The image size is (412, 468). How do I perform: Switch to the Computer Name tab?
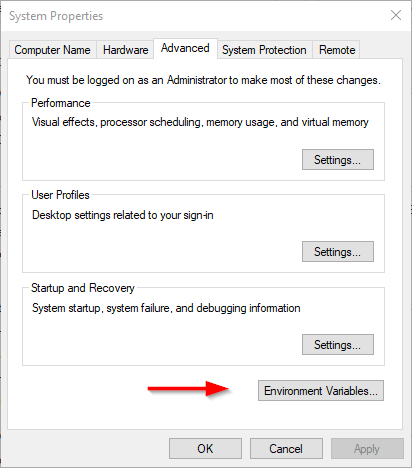coord(52,50)
